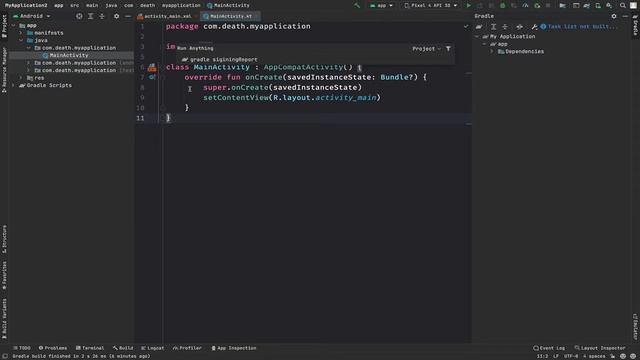Run the app with green play button
This screenshot has width=640, height=360.
point(468,6)
